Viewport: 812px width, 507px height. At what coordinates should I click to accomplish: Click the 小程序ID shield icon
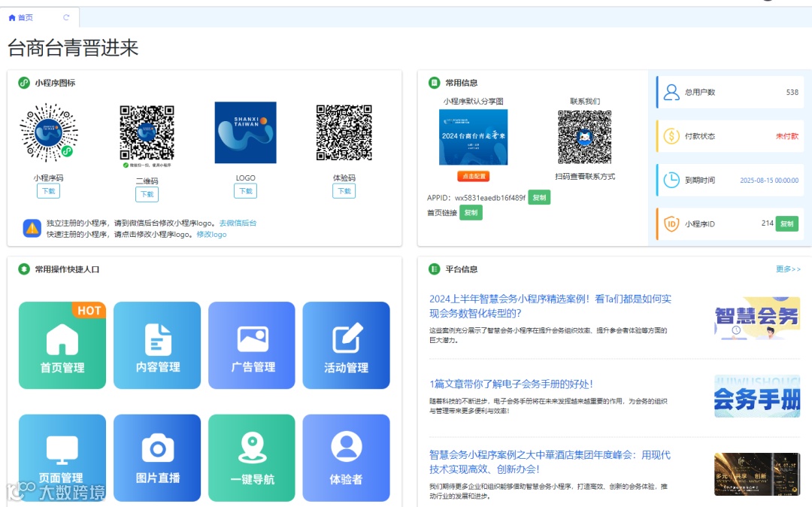tap(671, 223)
